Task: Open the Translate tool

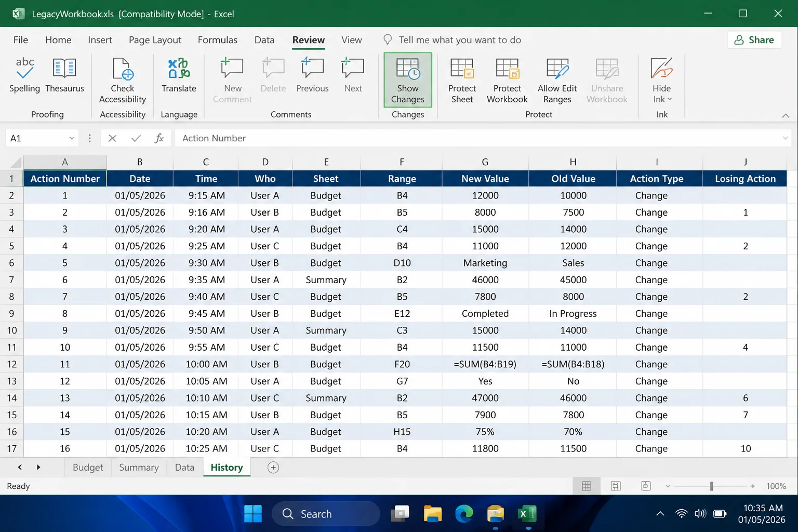Action: pyautogui.click(x=179, y=75)
